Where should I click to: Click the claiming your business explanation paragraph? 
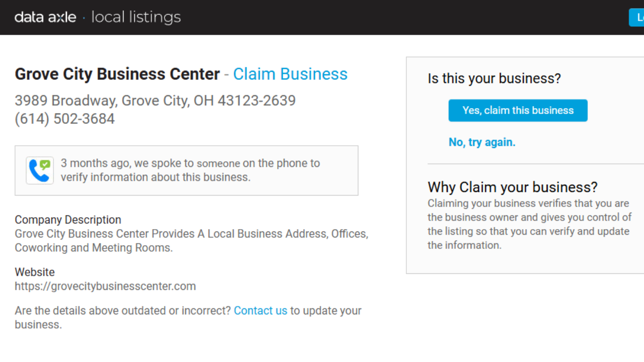tap(529, 224)
